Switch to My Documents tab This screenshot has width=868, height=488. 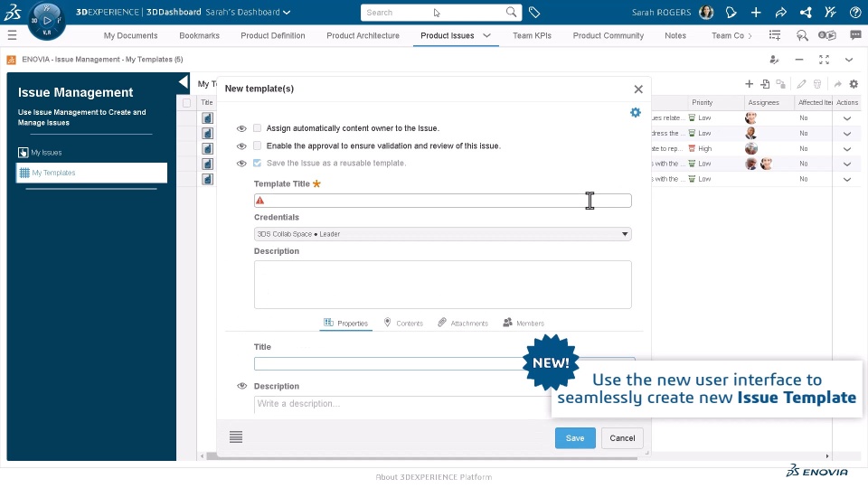[130, 35]
